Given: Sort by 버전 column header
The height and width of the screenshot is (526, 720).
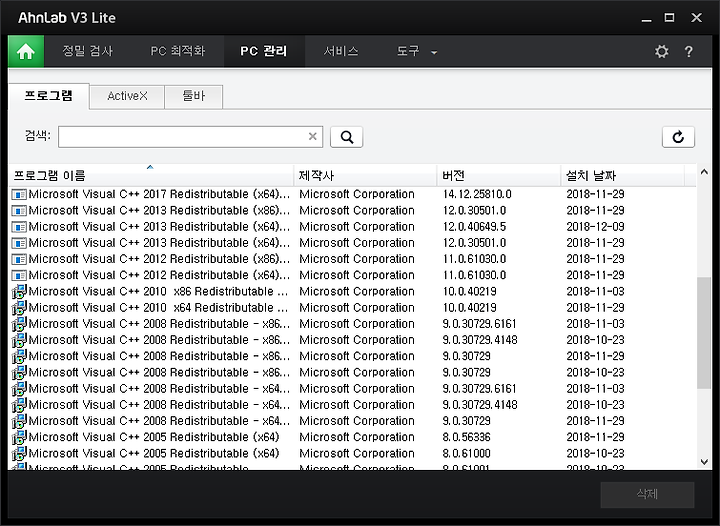Looking at the screenshot, I should pyautogui.click(x=499, y=175).
